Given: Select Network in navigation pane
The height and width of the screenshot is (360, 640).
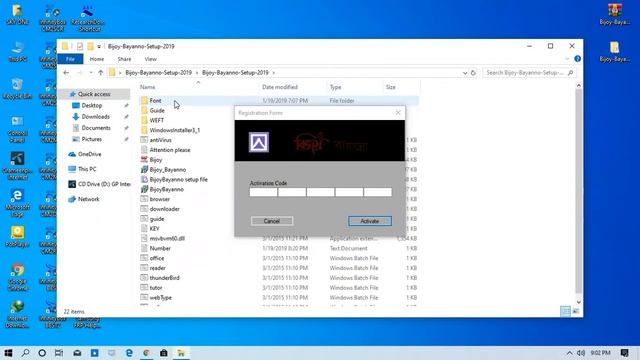Looking at the screenshot, I should click(89, 199).
